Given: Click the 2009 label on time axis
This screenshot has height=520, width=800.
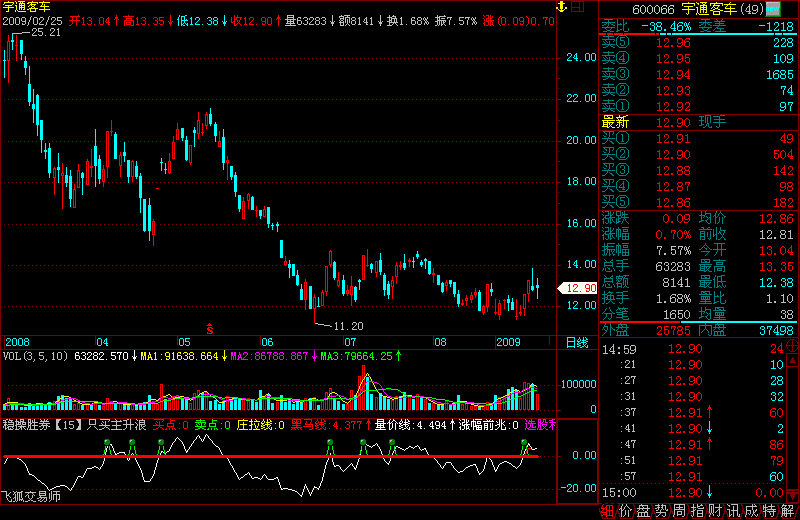Looking at the screenshot, I should coord(508,342).
